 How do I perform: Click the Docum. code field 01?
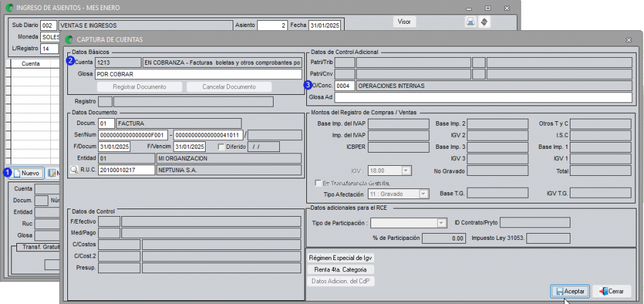tap(106, 124)
